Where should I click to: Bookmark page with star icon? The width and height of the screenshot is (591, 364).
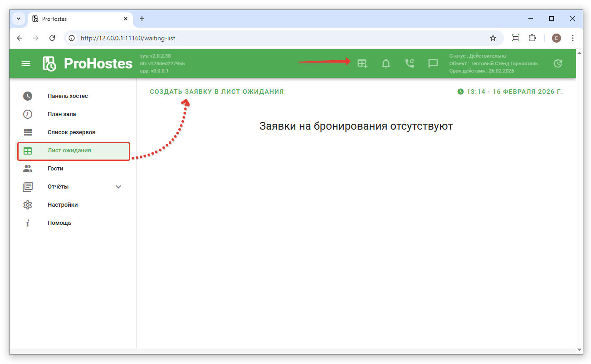pos(493,38)
